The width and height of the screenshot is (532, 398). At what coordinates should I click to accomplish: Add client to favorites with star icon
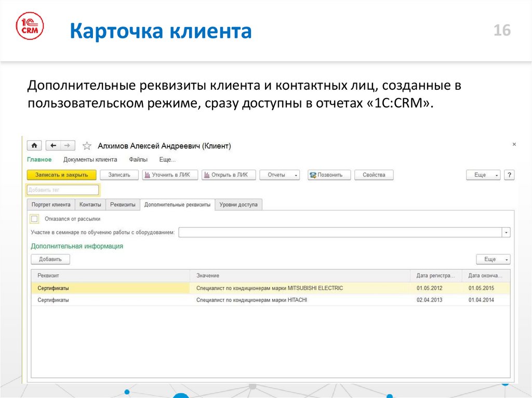click(87, 146)
